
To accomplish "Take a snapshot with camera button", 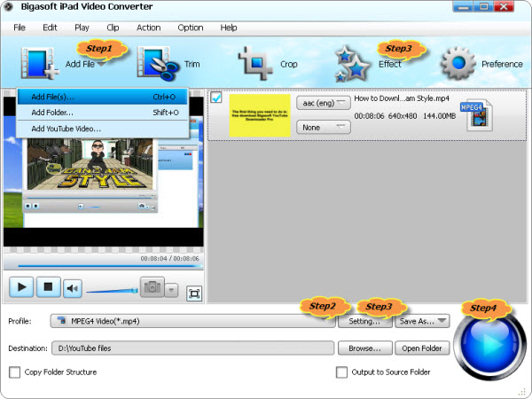I will (x=153, y=287).
